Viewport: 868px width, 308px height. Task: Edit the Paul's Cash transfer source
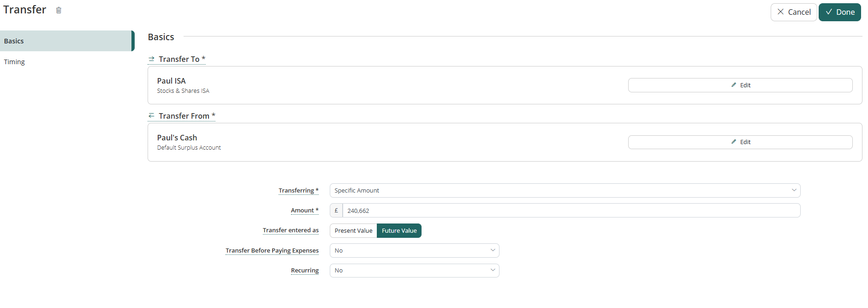pos(740,142)
